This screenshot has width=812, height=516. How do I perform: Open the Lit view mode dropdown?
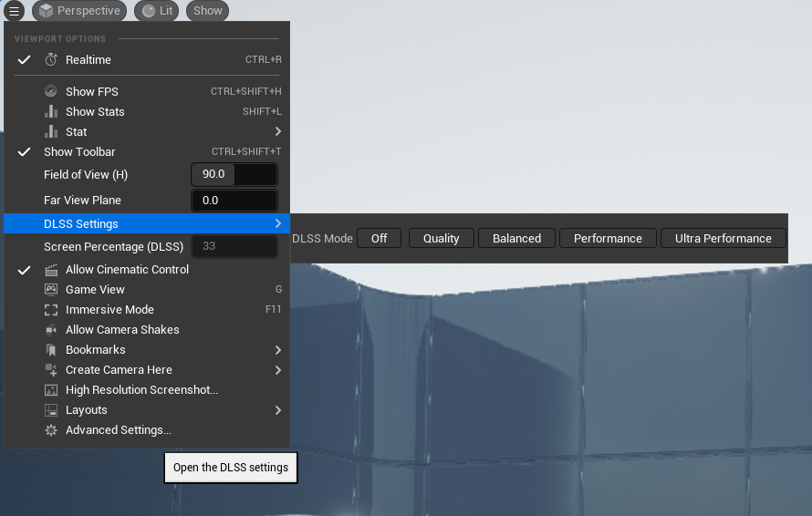pos(156,11)
